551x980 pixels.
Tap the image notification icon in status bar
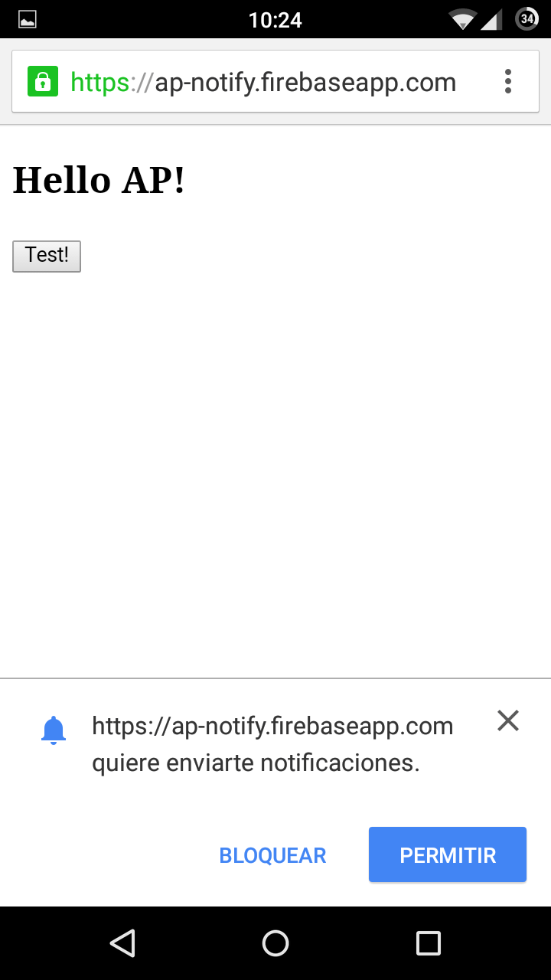click(28, 19)
